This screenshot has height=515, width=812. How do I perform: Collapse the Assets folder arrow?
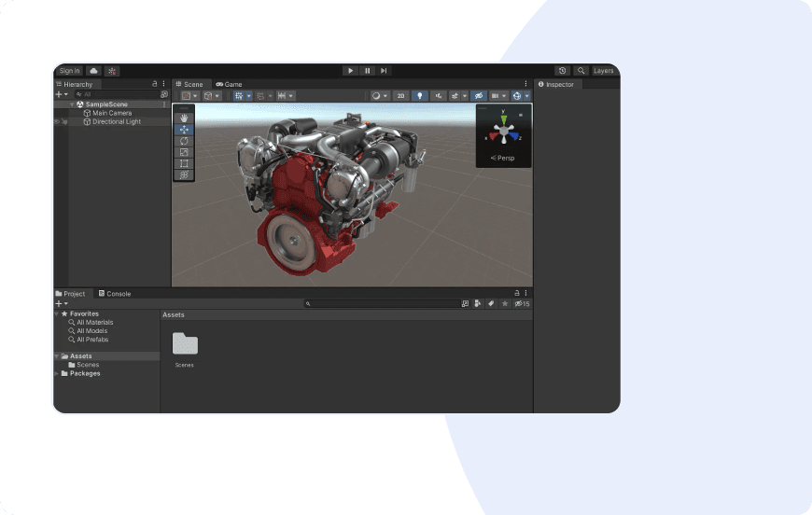tap(56, 356)
